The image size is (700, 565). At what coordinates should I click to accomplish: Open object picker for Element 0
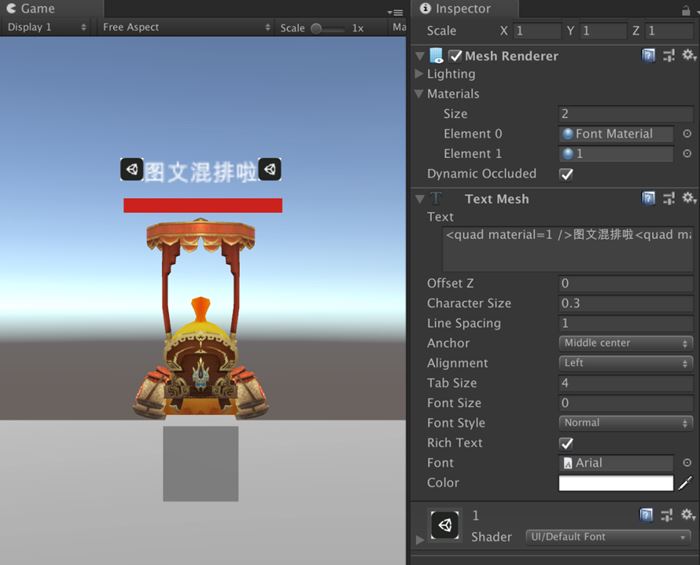click(x=687, y=134)
